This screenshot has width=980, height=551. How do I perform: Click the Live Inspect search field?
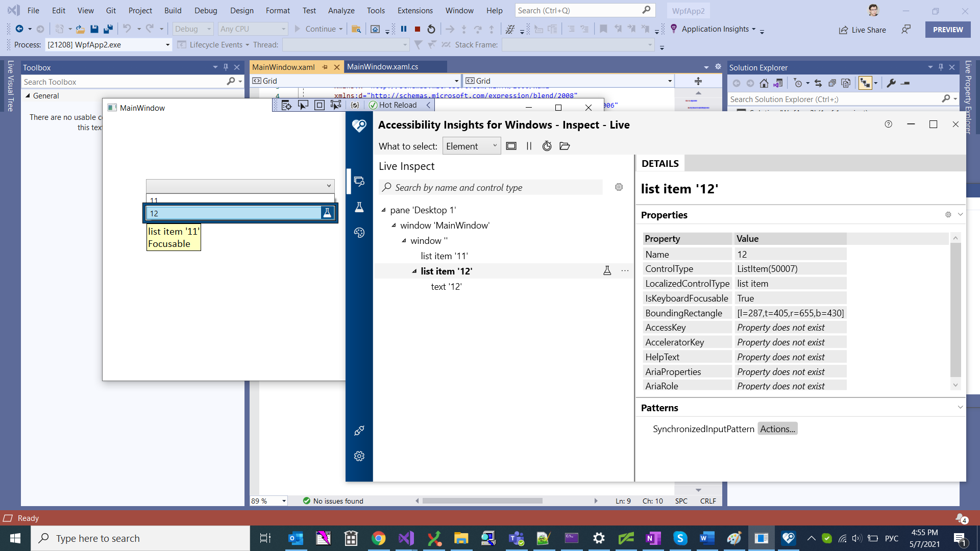click(490, 187)
